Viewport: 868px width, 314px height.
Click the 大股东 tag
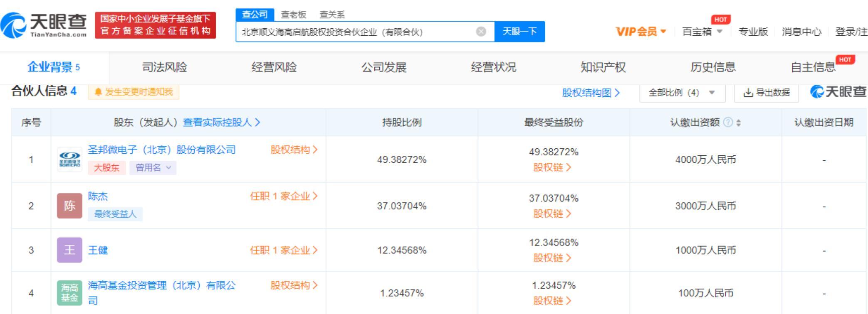click(x=106, y=167)
